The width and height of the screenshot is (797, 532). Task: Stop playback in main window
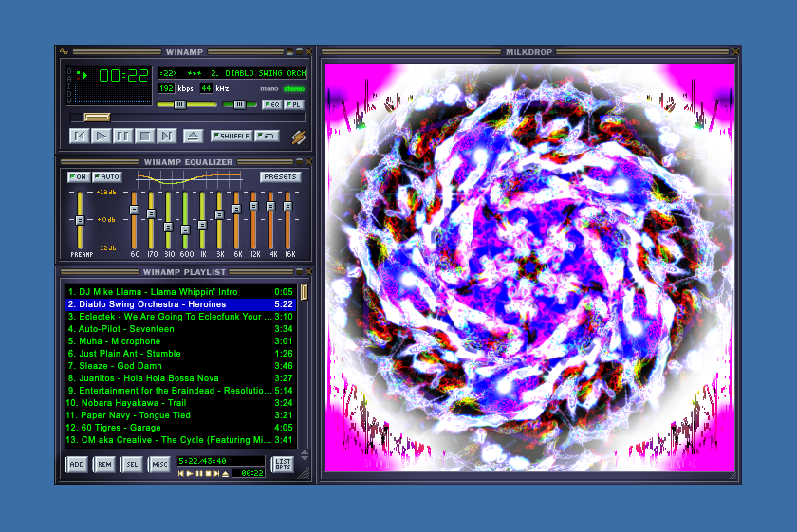[144, 137]
